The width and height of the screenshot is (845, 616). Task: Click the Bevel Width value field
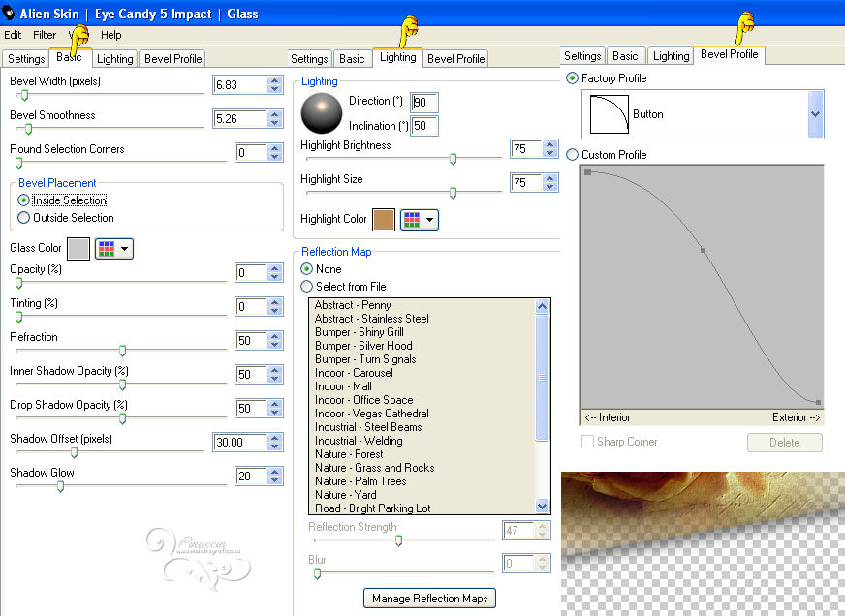(x=239, y=85)
